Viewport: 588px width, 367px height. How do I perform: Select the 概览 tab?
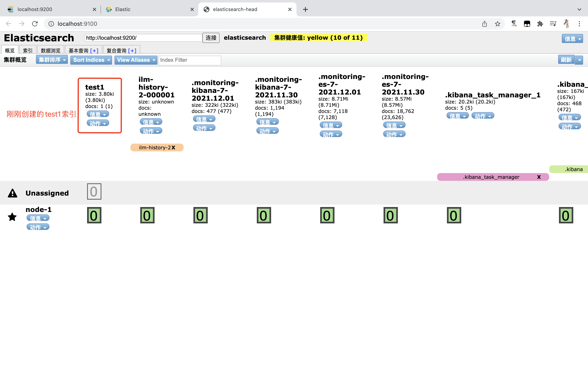tap(10, 50)
